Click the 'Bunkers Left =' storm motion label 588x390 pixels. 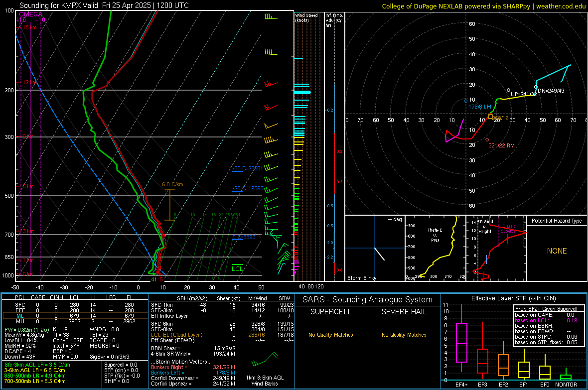[167, 373]
